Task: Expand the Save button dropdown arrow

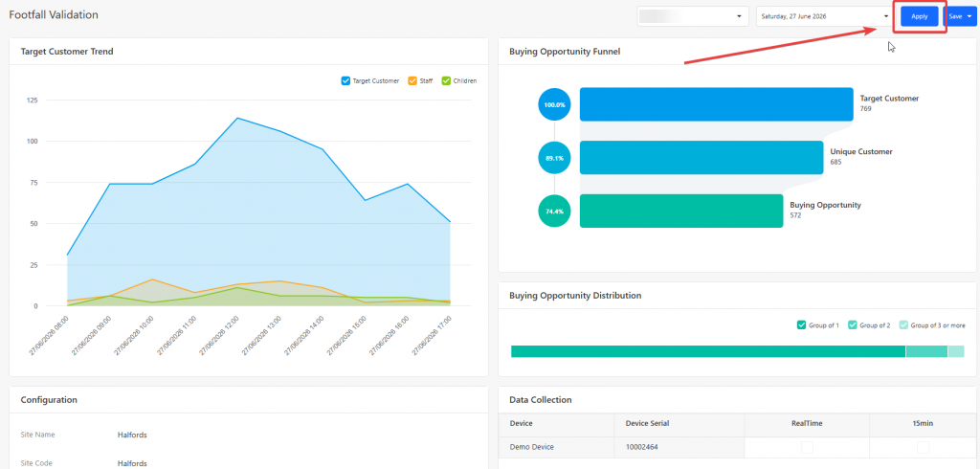Action: [969, 17]
